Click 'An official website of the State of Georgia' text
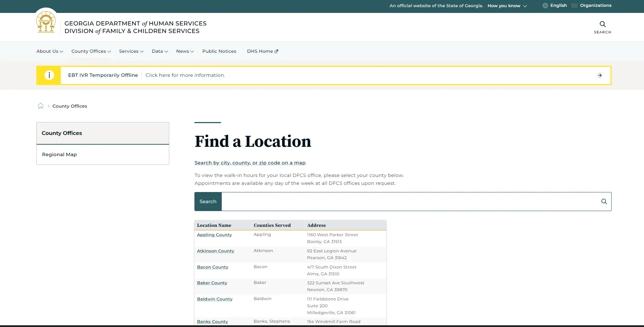The height and width of the screenshot is (327, 644). [436, 6]
